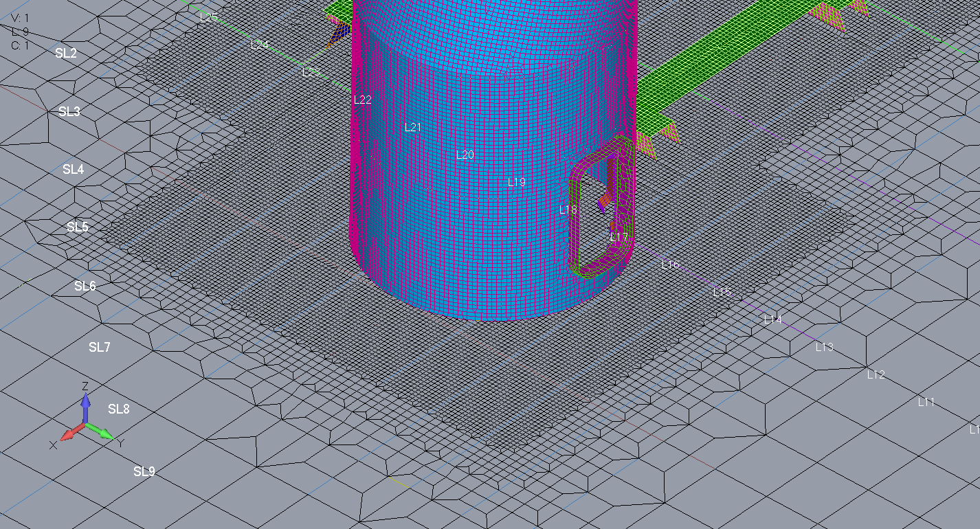Click the L14 label on the mesh
980x529 pixels.
(772, 319)
